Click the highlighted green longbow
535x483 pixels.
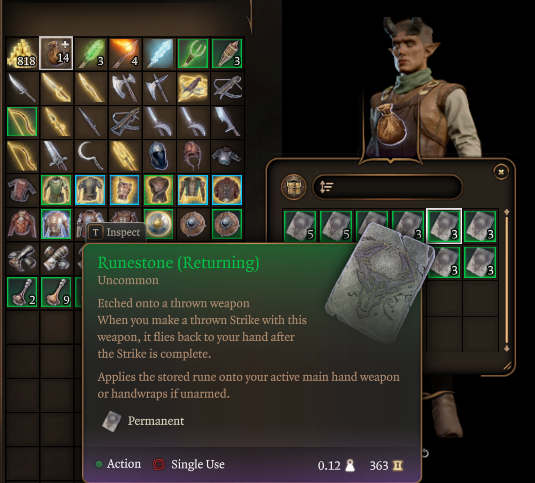coord(22,122)
